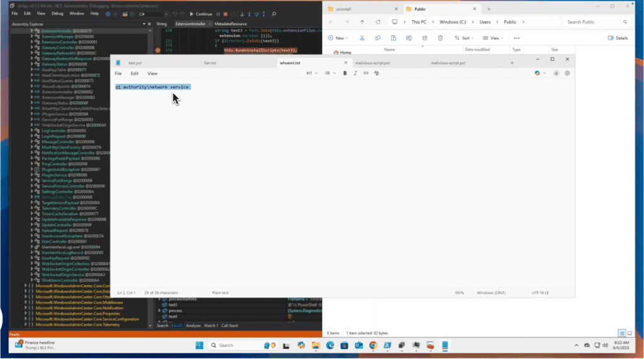Click the Restart debugging icon in dnSpy
Screen dimensions: 644x359
tap(233, 14)
